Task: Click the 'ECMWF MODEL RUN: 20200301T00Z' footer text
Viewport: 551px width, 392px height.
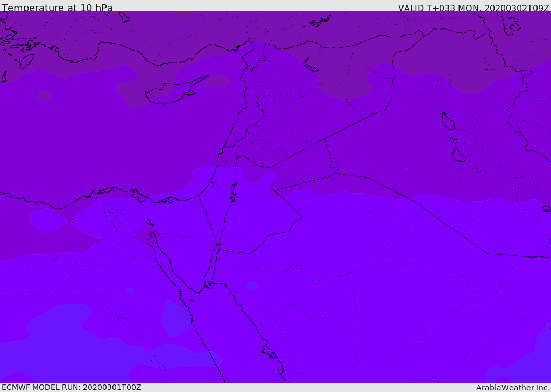Action: [72, 387]
